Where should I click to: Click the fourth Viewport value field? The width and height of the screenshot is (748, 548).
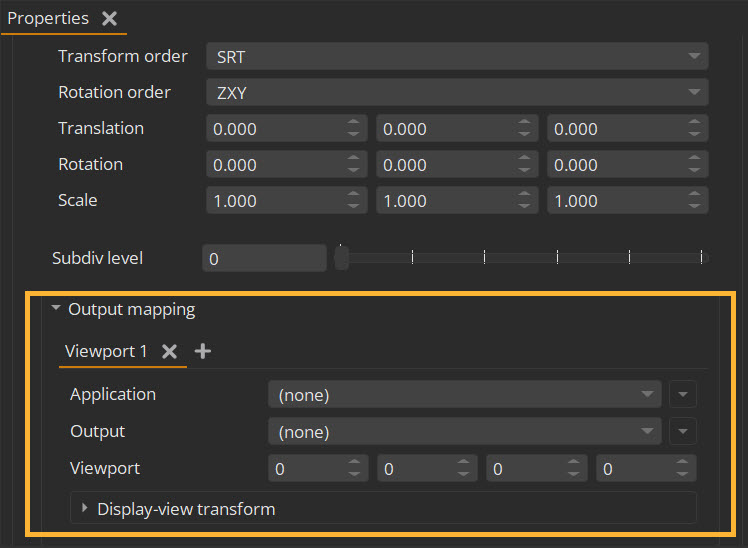[x=634, y=469]
